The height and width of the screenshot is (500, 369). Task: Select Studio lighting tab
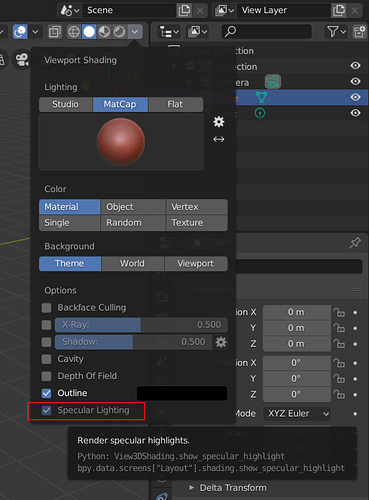[x=65, y=104]
